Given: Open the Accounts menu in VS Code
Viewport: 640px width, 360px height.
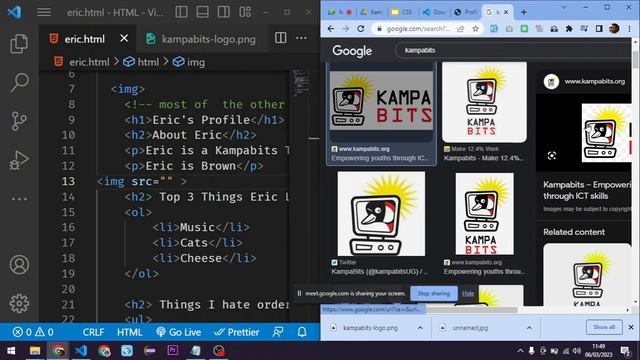Looking at the screenshot, I should (19, 265).
